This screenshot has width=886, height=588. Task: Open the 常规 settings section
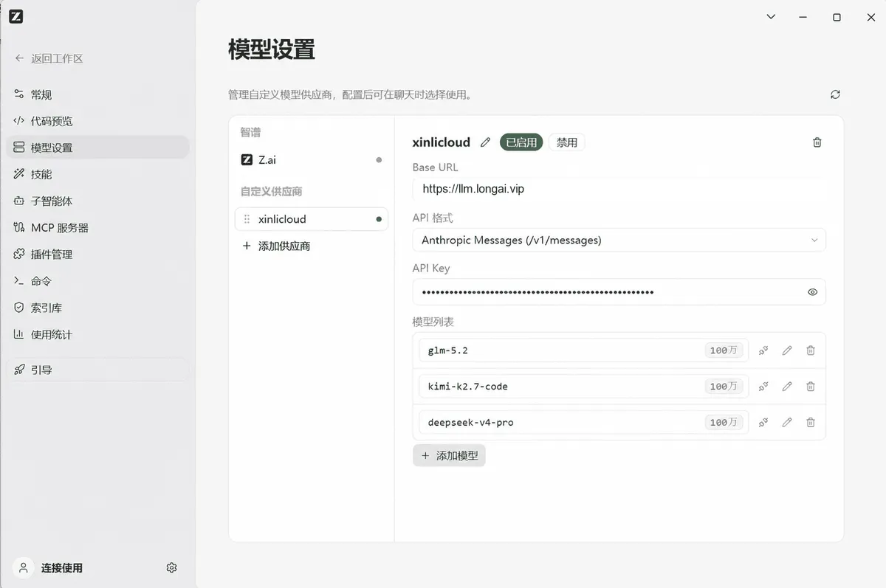coord(97,94)
